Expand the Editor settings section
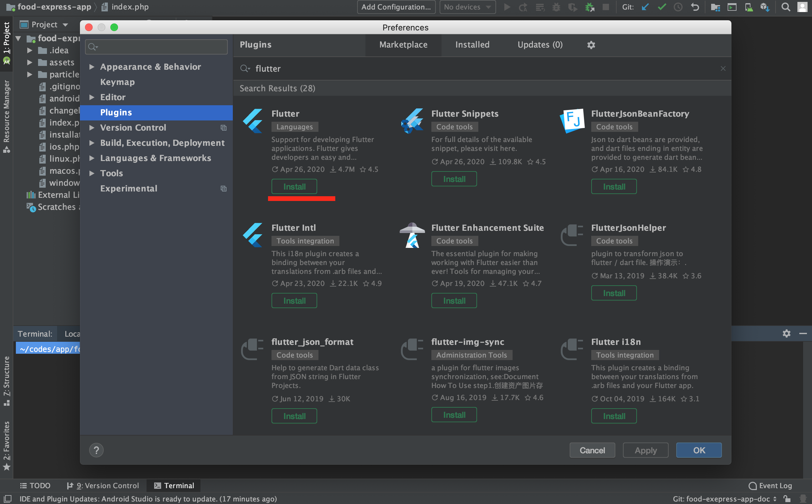The width and height of the screenshot is (812, 504). pos(92,97)
